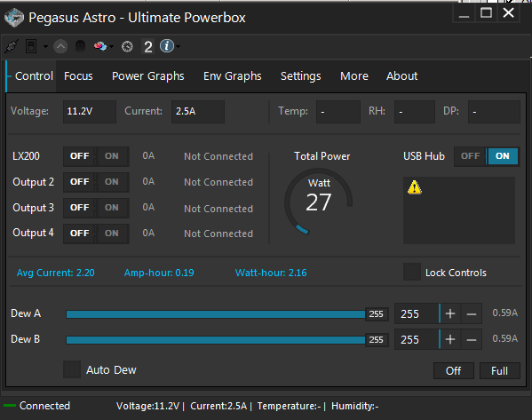Set Output 2 to OFF
The width and height of the screenshot is (532, 420).
79,182
